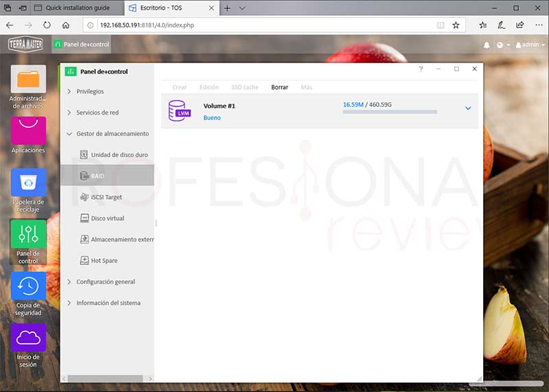
Task: Maximize the Panel de control window
Action: click(456, 69)
